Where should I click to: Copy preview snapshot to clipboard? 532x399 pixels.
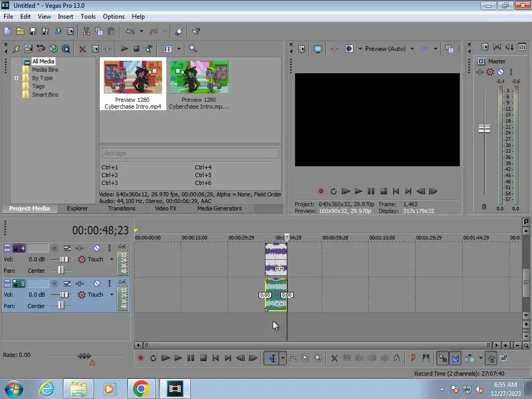(449, 49)
